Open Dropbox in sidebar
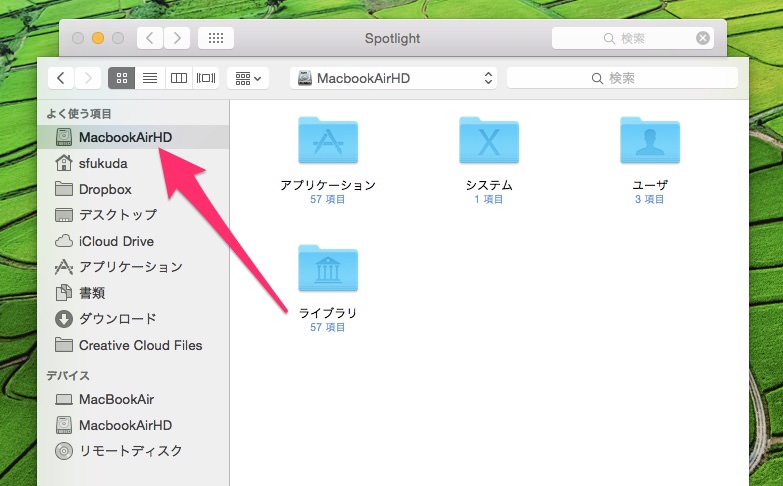This screenshot has height=486, width=783. coord(133,189)
